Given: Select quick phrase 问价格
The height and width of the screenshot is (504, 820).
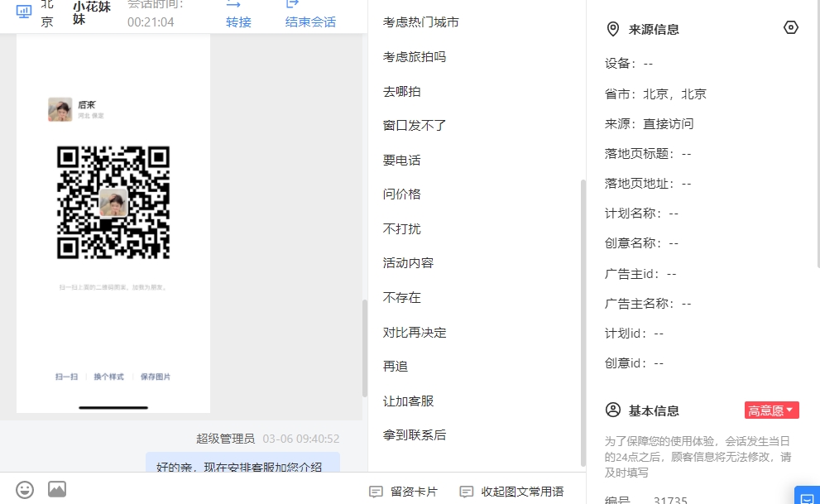Looking at the screenshot, I should (401, 194).
